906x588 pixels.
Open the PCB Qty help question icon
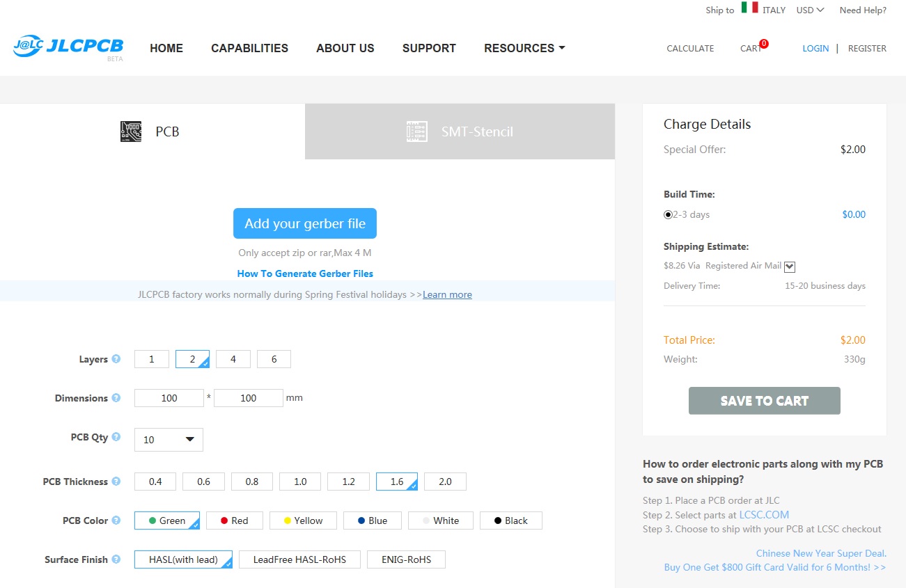pyautogui.click(x=116, y=437)
